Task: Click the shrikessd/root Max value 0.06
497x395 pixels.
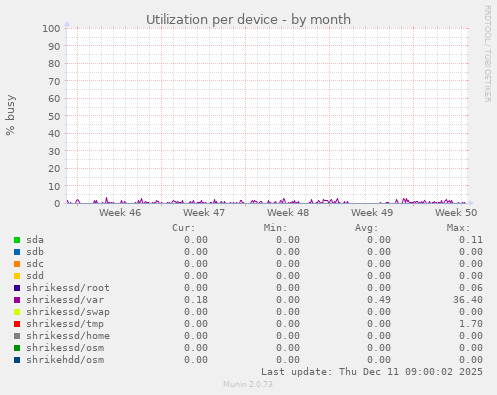Action: [x=471, y=288]
